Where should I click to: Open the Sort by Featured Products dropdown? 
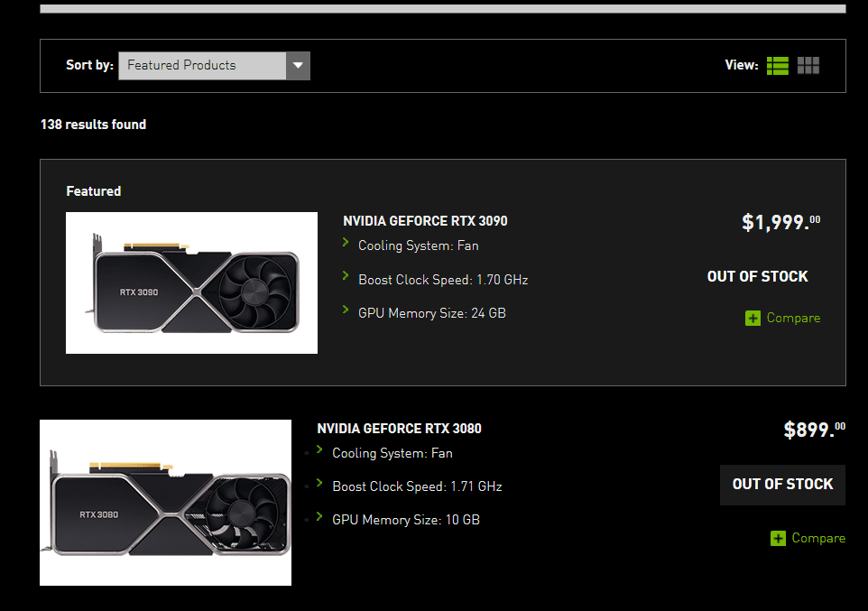click(x=214, y=65)
